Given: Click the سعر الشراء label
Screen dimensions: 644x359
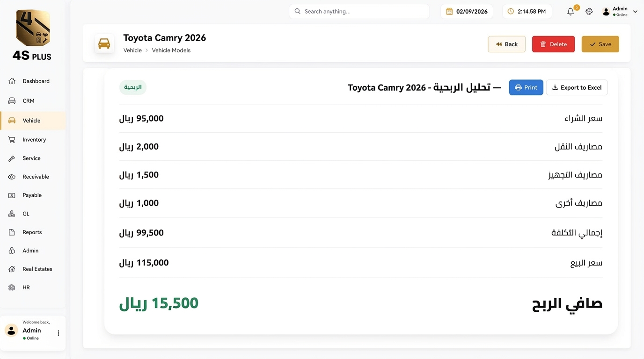Looking at the screenshot, I should click(583, 119).
